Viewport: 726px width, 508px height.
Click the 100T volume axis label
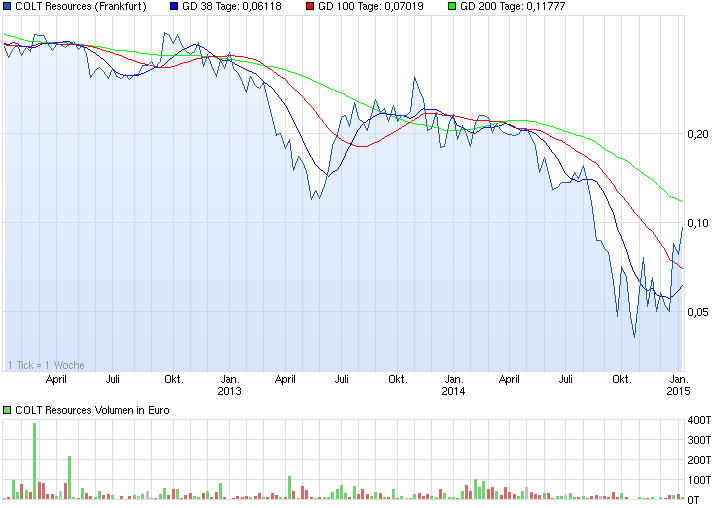[x=699, y=480]
